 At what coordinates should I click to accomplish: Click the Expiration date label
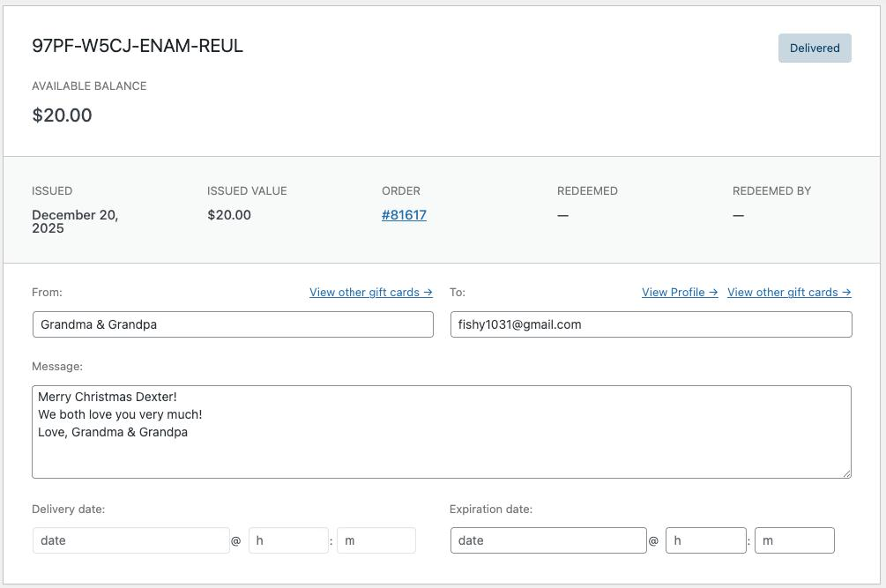pyautogui.click(x=490, y=510)
